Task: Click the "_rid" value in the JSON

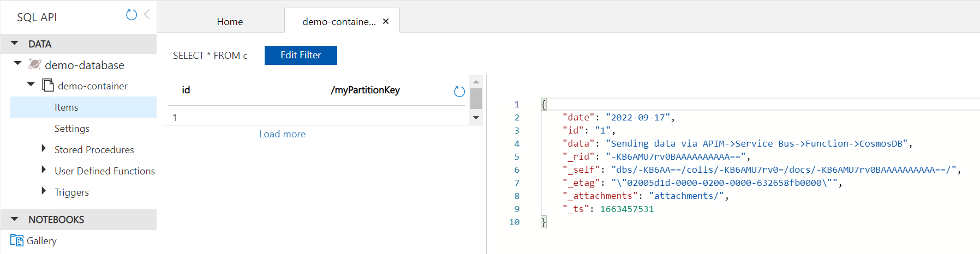Action: click(676, 157)
